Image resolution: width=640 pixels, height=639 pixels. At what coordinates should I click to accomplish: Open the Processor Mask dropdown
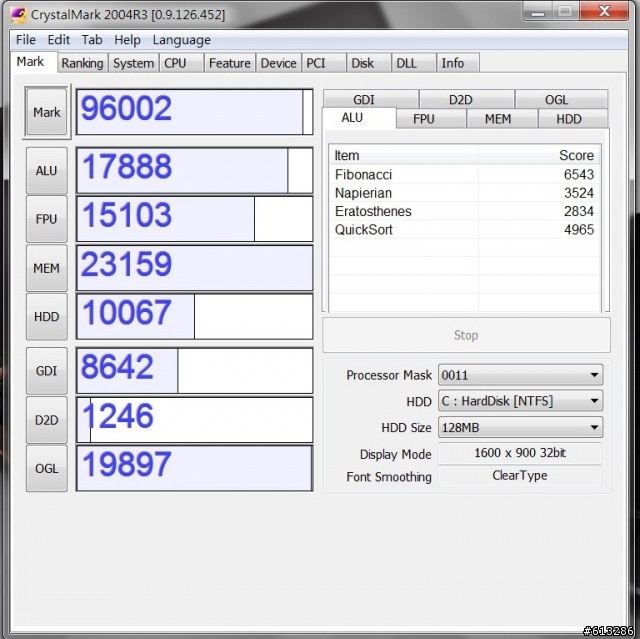pyautogui.click(x=520, y=375)
